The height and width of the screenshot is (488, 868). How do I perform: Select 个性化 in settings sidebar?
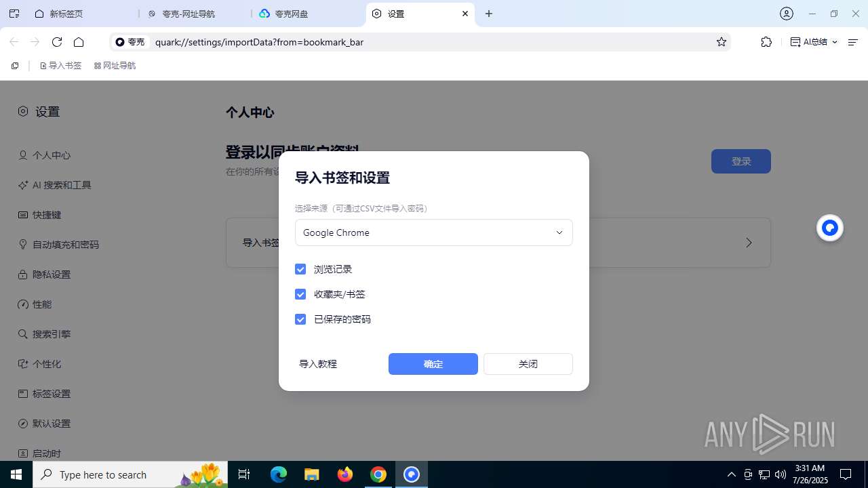tap(40, 364)
